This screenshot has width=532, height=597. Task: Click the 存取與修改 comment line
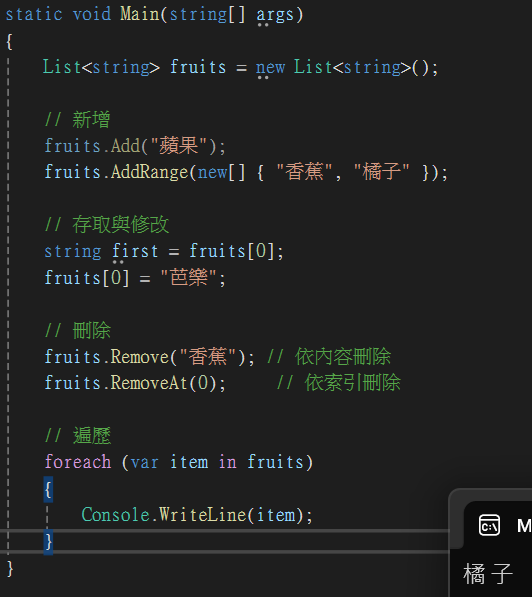[107, 225]
